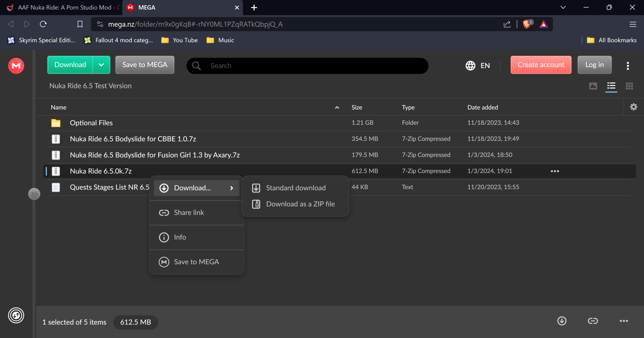Open the All Bookmarks folder
The image size is (644, 338).
click(611, 40)
